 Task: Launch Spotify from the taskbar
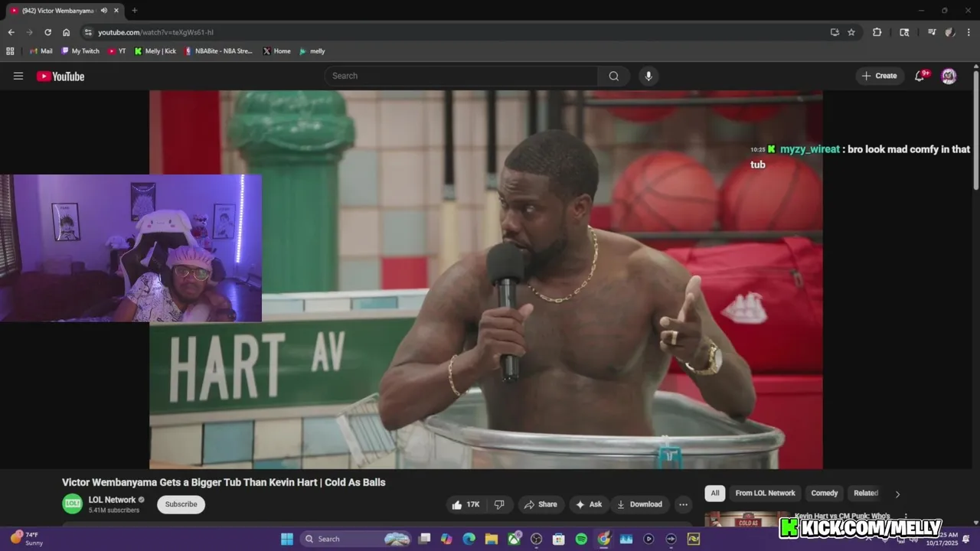[581, 539]
